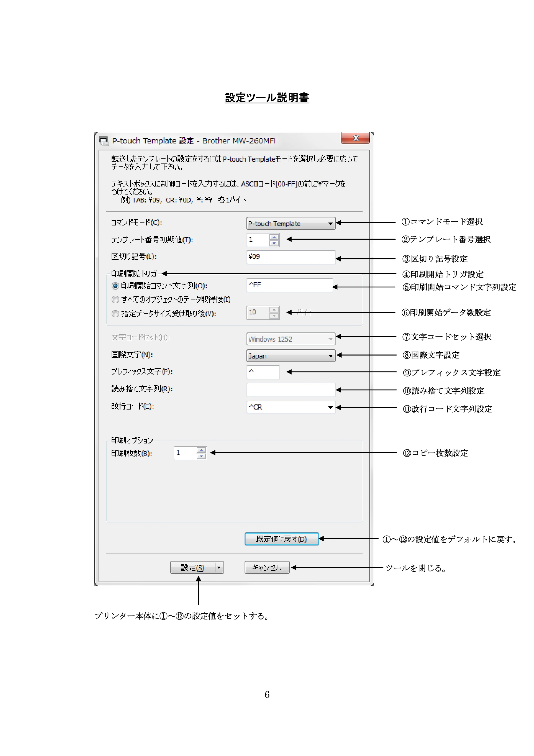This screenshot has width=534, height=756.
Task: Click the 印刷オプション group label
Action: pyautogui.click(x=132, y=440)
